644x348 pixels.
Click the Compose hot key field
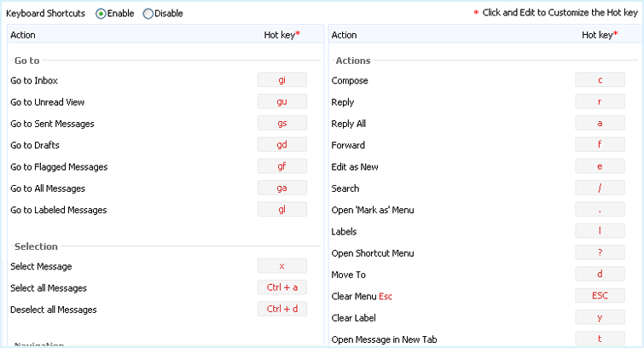coord(600,80)
